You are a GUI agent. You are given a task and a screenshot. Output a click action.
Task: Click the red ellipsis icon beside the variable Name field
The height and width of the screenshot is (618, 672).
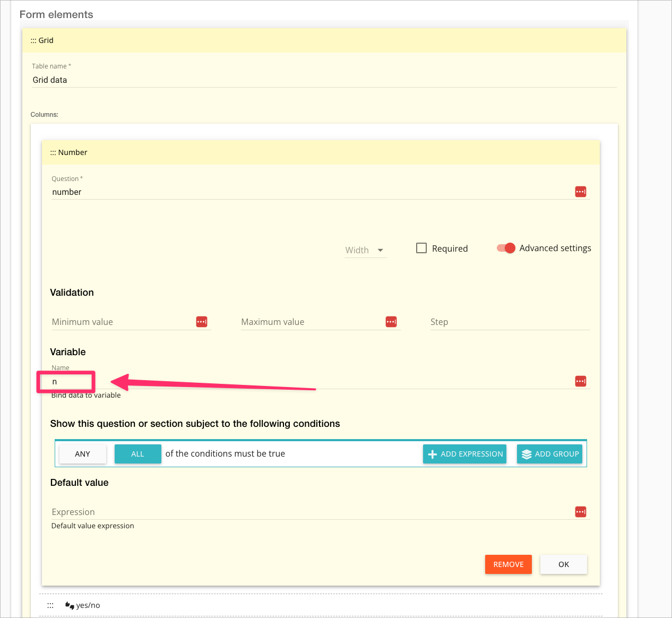tap(580, 381)
